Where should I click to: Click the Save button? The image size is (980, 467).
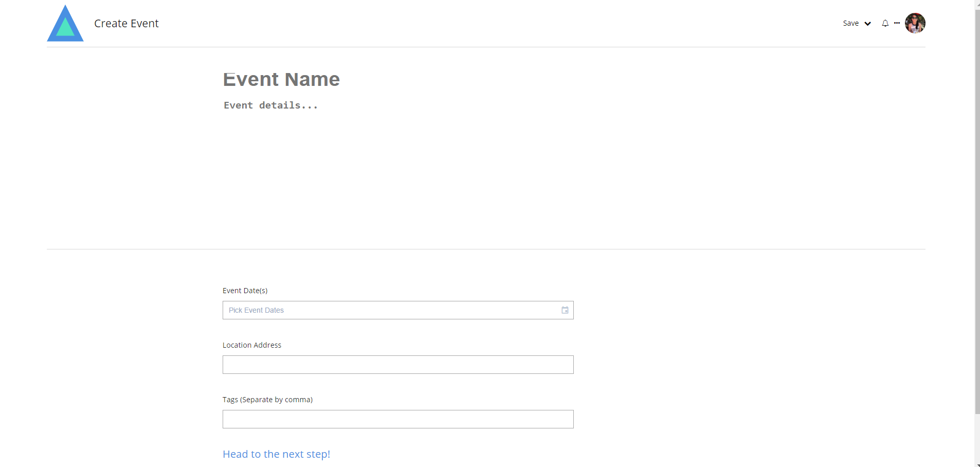pyautogui.click(x=850, y=23)
